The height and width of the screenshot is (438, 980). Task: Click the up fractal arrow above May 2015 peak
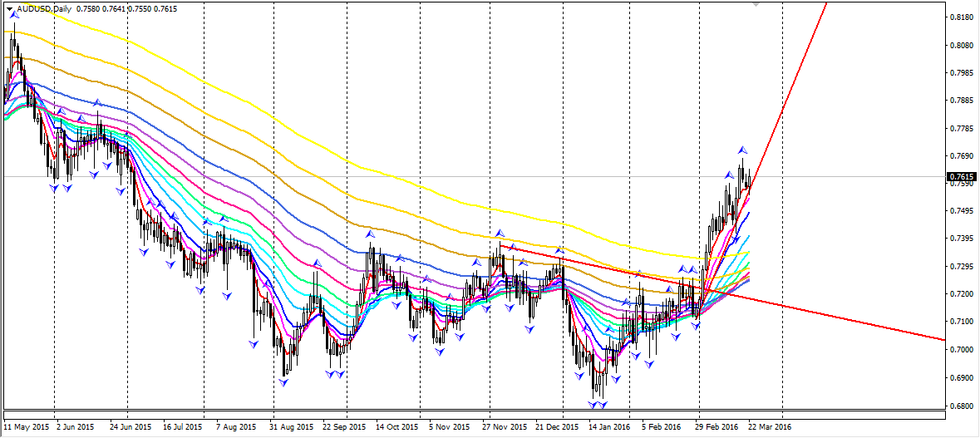coord(14,15)
